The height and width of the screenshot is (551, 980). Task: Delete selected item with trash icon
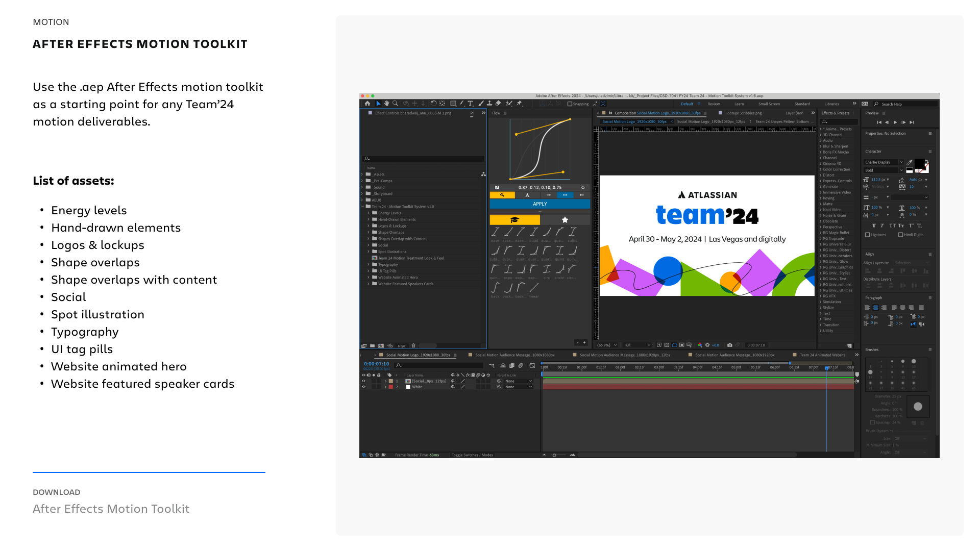pyautogui.click(x=413, y=346)
